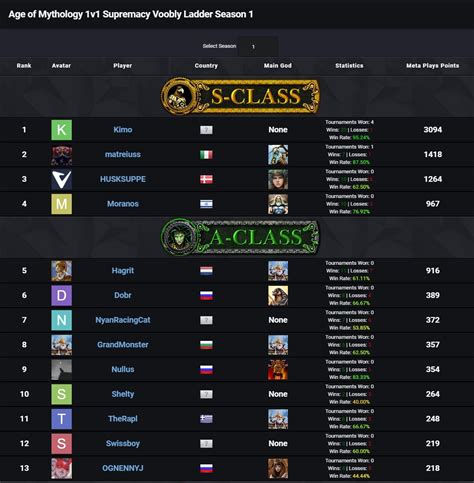Click the Italy flag for matreiuss

[x=206, y=155]
